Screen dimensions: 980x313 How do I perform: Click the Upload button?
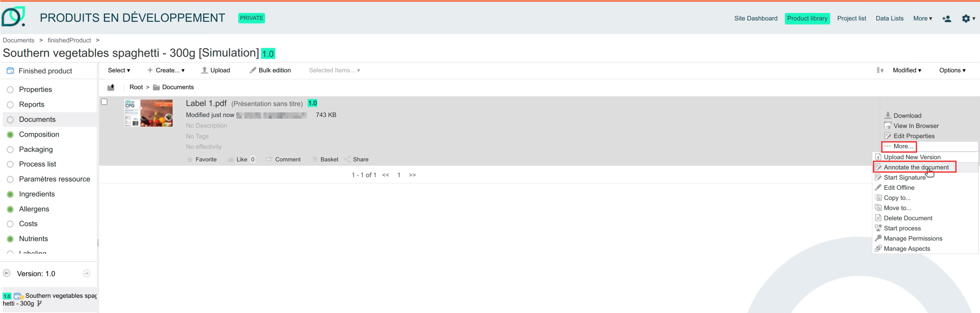pyautogui.click(x=215, y=70)
